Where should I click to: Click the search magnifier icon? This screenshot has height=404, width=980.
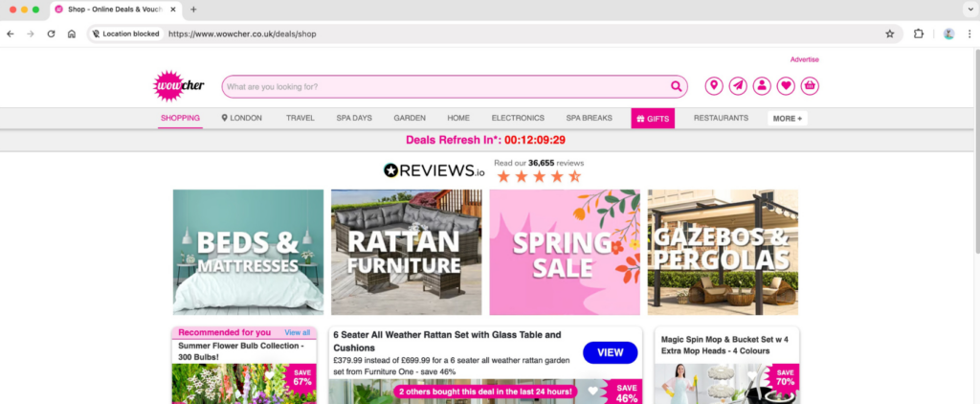click(677, 86)
